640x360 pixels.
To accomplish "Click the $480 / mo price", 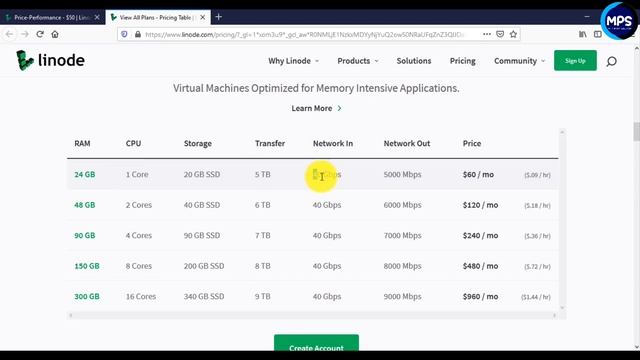I will (x=480, y=266).
